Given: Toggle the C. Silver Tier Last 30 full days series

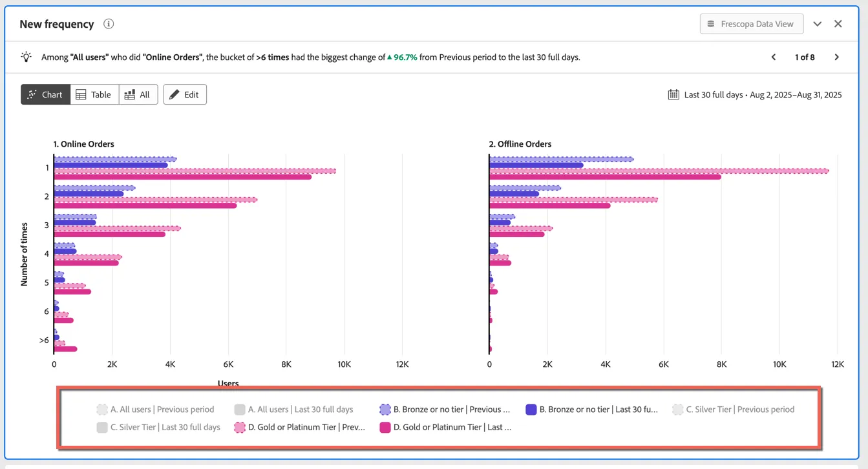Looking at the screenshot, I should coord(158,427).
